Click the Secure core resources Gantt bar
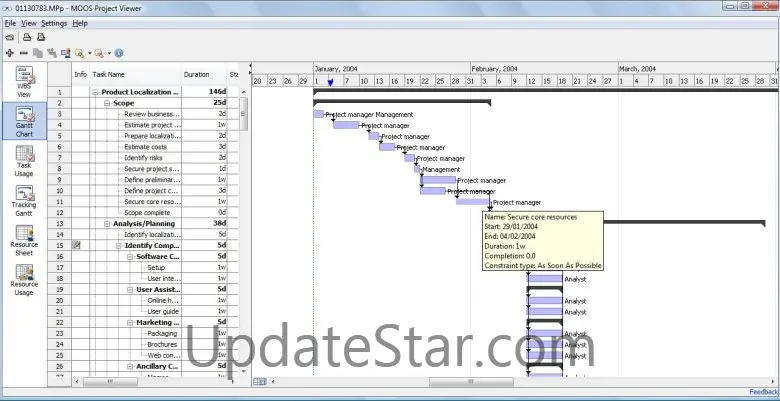This screenshot has height=401, width=780. coord(473,201)
